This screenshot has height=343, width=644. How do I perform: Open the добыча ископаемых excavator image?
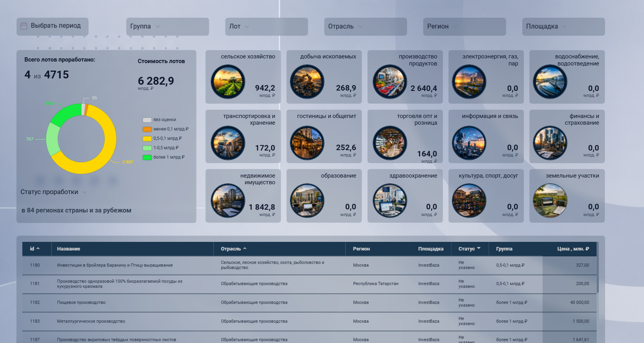[x=307, y=82]
